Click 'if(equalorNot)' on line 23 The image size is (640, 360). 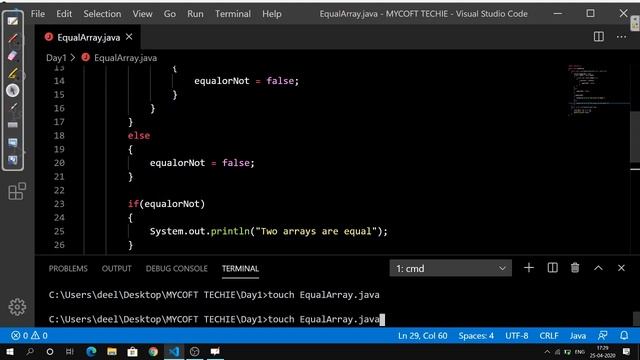[x=166, y=204]
